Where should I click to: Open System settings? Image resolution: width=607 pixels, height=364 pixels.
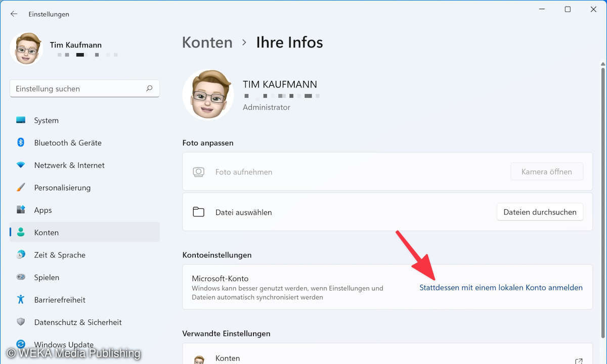(x=84, y=120)
